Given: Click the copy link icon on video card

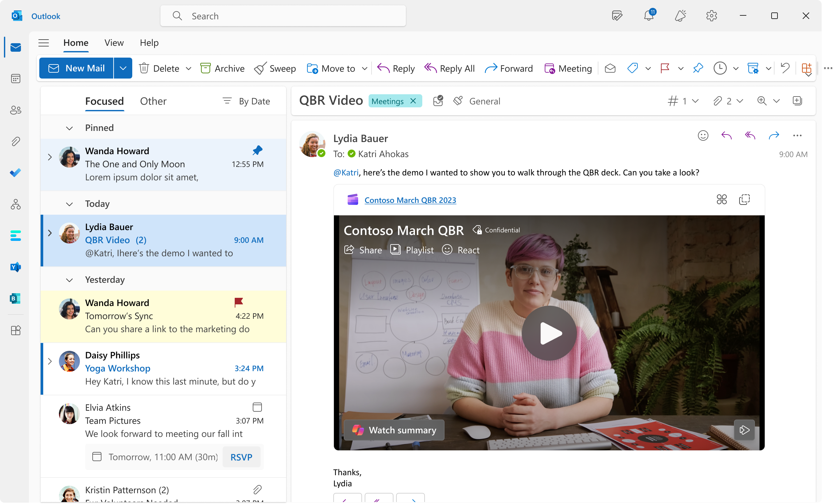Looking at the screenshot, I should [744, 200].
